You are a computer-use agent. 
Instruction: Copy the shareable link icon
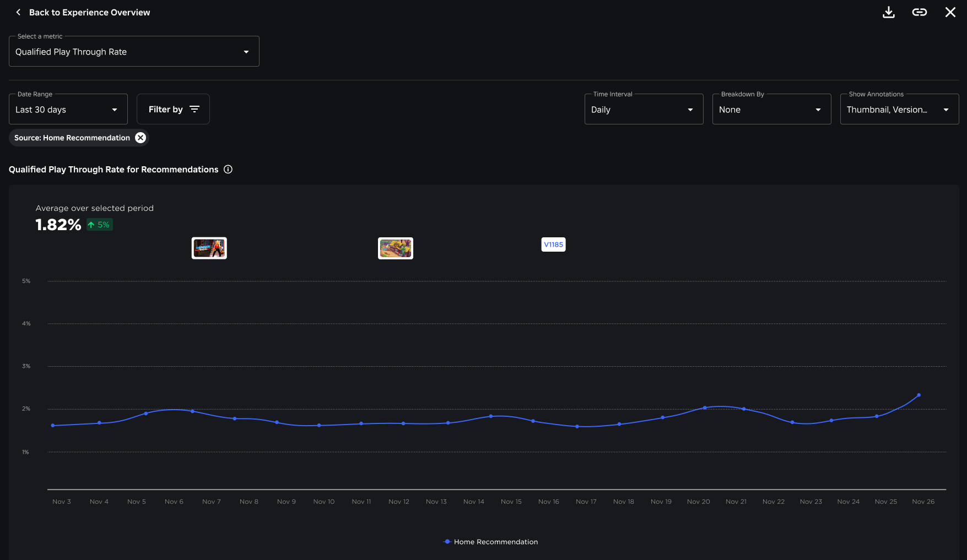919,12
